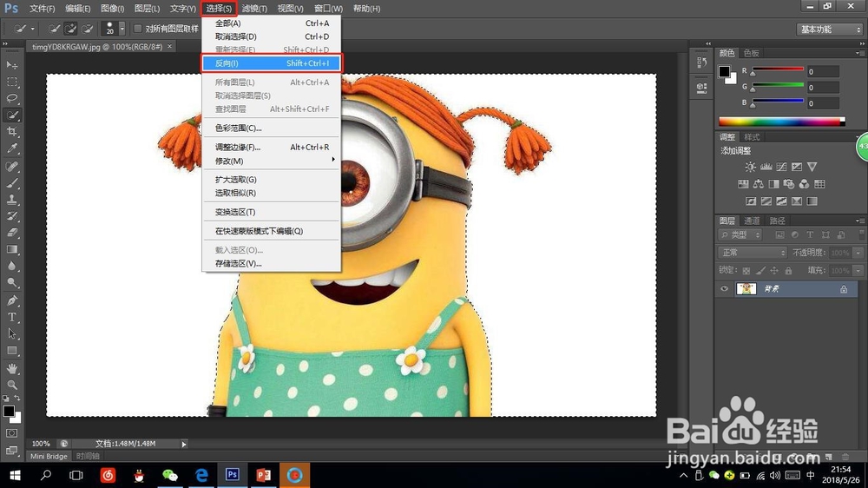The width and height of the screenshot is (868, 488).
Task: Open 调整边缘(F)... menu entry
Action: tap(271, 148)
